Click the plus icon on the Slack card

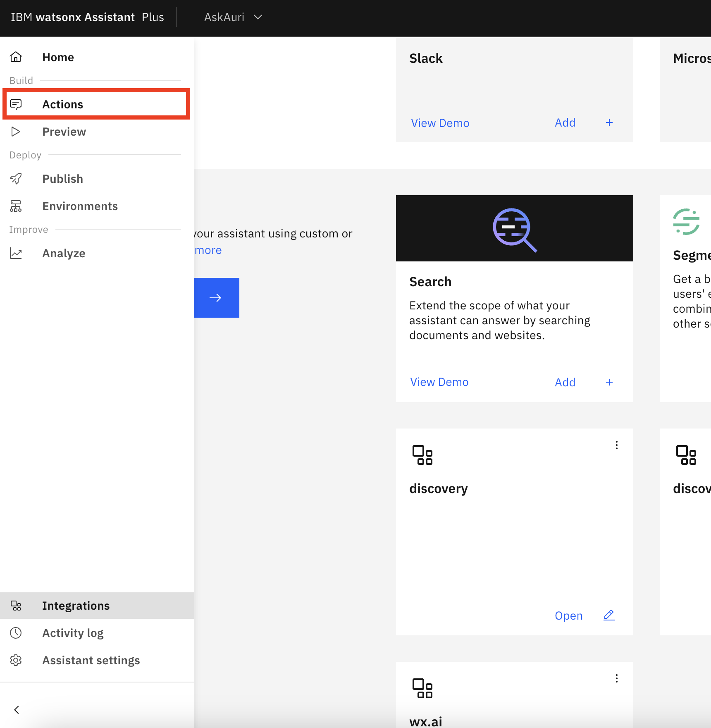pyautogui.click(x=609, y=122)
